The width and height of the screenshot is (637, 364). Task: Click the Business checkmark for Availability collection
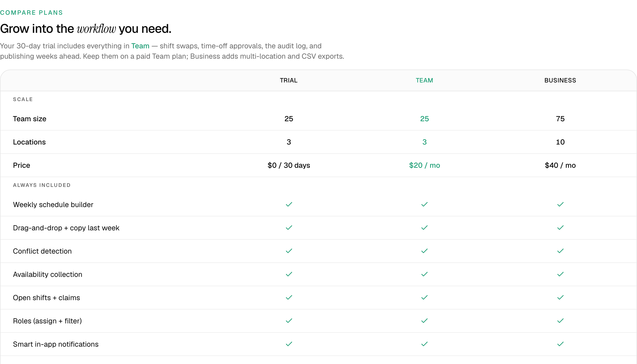[x=560, y=274]
